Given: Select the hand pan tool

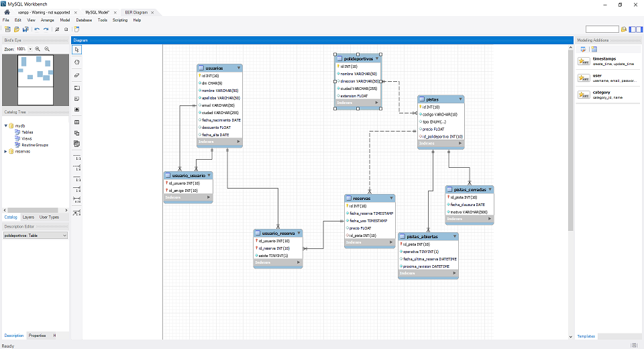Looking at the screenshot, I should [x=77, y=62].
